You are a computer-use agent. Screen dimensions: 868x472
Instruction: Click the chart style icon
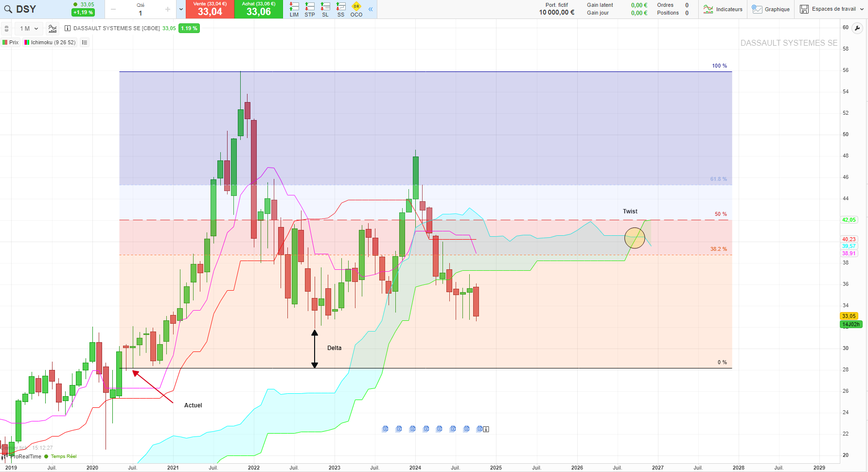[53, 29]
